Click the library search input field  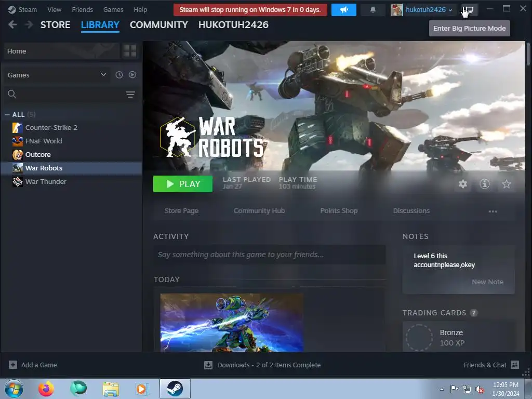tap(71, 94)
